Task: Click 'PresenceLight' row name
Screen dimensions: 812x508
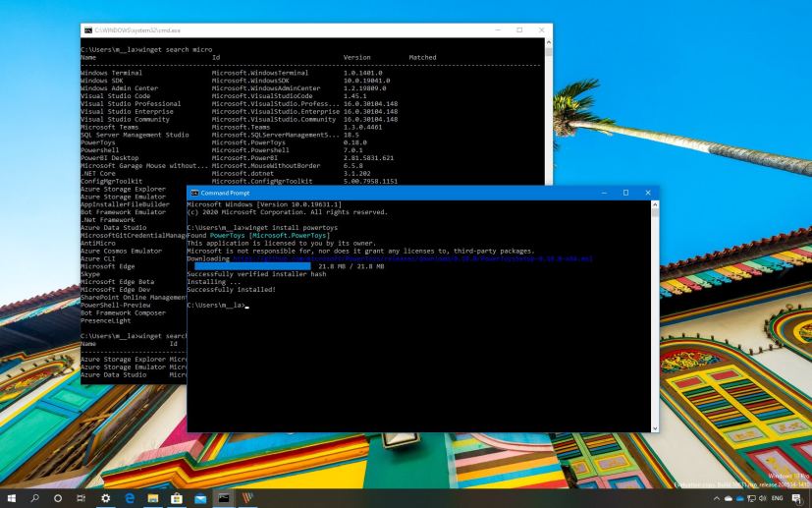Action: point(106,321)
